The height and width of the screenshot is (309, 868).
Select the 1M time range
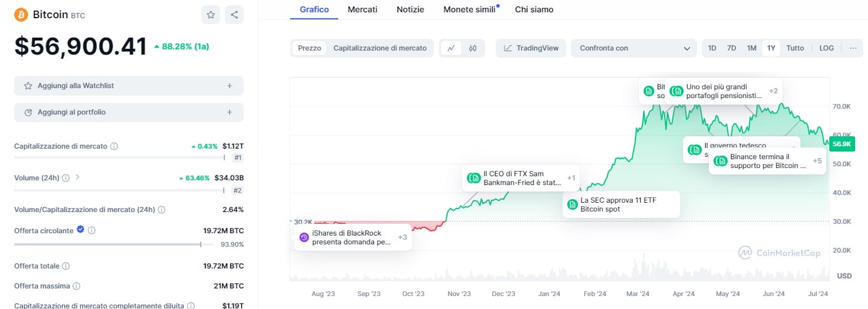pos(751,48)
